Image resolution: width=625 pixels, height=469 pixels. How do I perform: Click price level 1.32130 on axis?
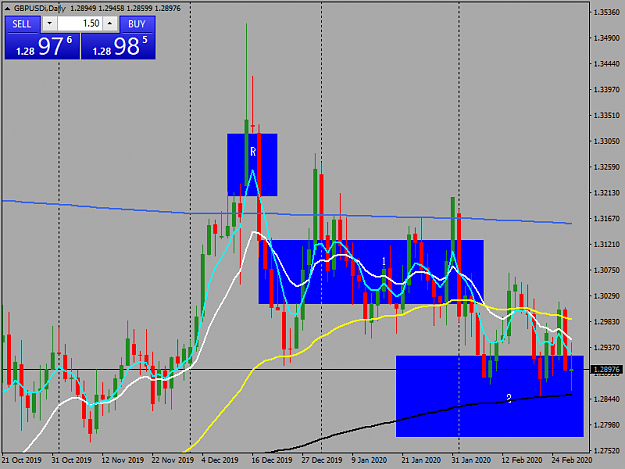607,193
